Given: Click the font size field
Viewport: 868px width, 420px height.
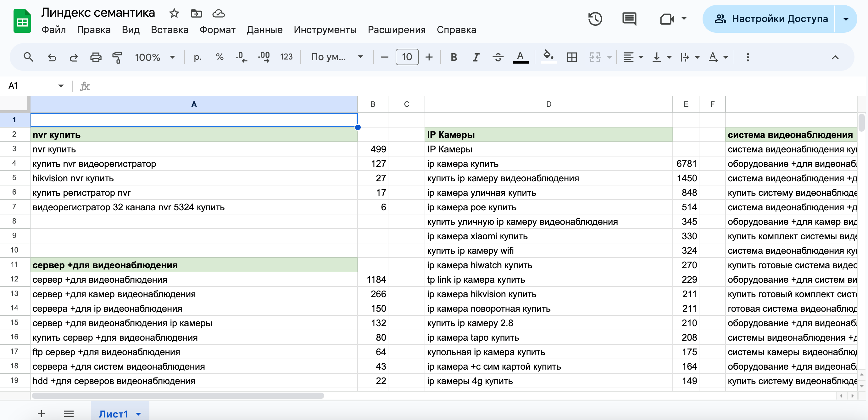Looking at the screenshot, I should (x=407, y=57).
